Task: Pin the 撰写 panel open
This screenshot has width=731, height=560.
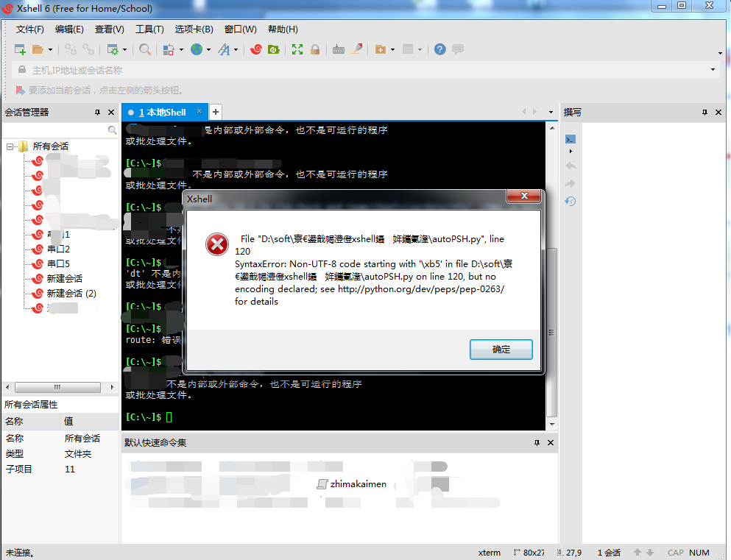Action: click(704, 113)
